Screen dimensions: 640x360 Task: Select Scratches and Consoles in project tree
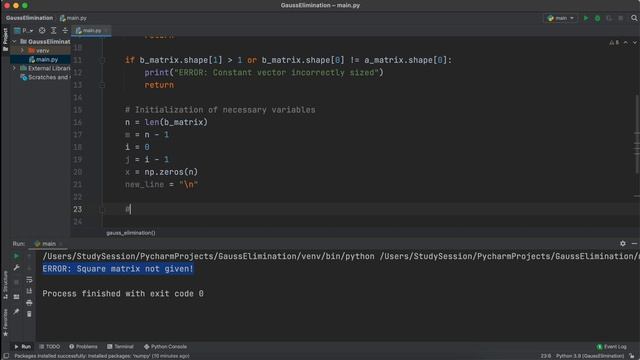click(44, 77)
